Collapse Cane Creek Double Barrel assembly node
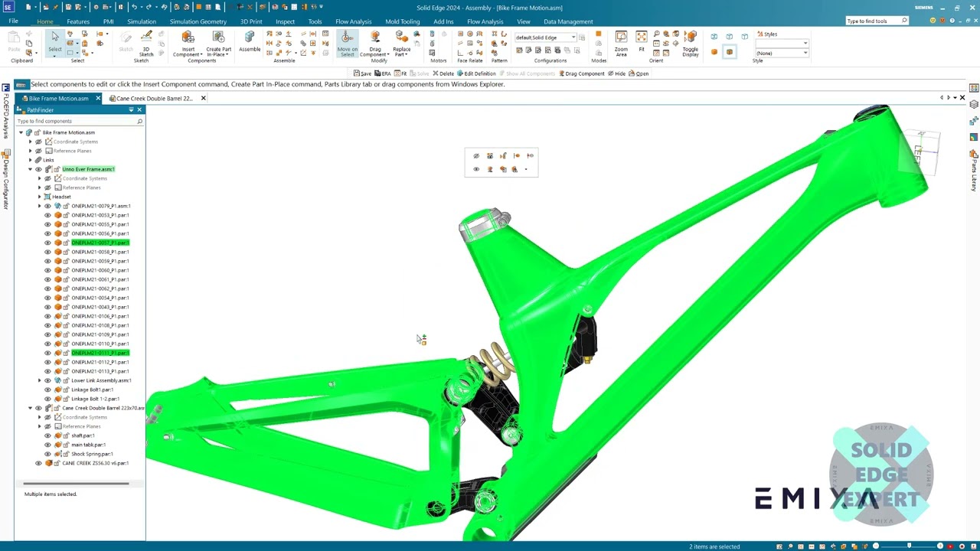The width and height of the screenshot is (980, 551). 30,408
